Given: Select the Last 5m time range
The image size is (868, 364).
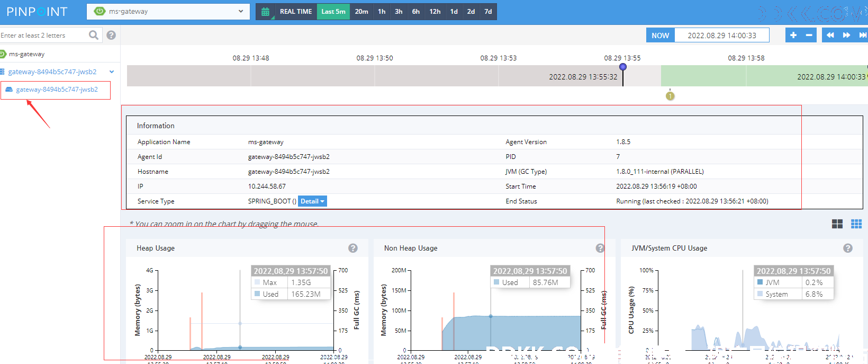Looking at the screenshot, I should [x=333, y=12].
